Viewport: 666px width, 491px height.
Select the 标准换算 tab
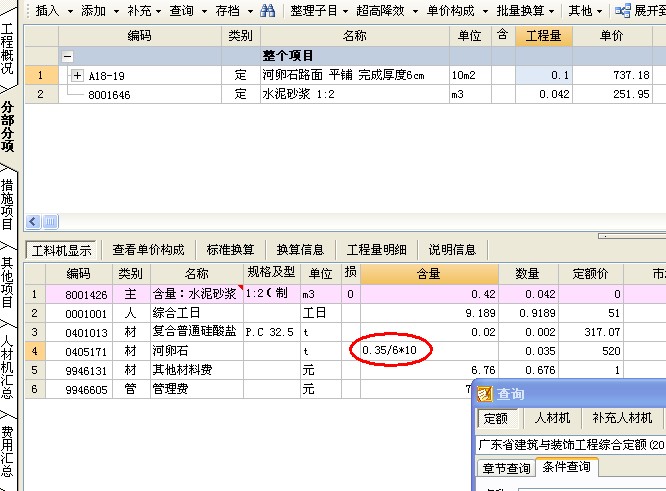tap(230, 250)
